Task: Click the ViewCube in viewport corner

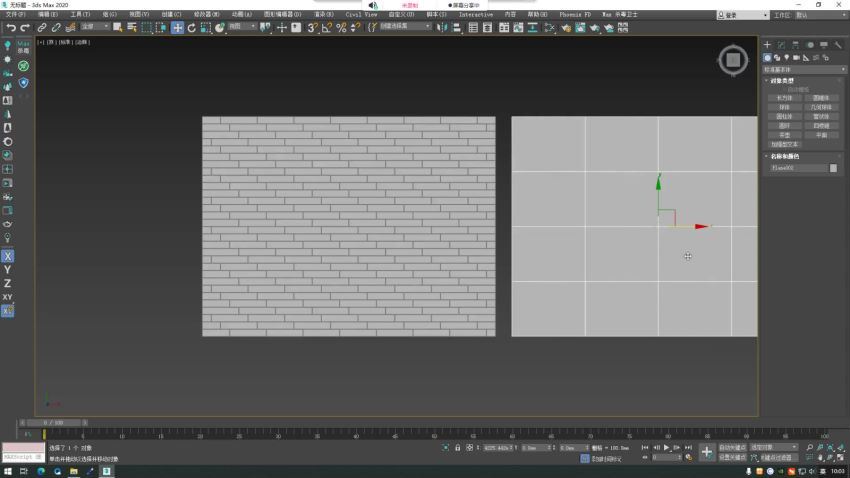Action: point(733,60)
